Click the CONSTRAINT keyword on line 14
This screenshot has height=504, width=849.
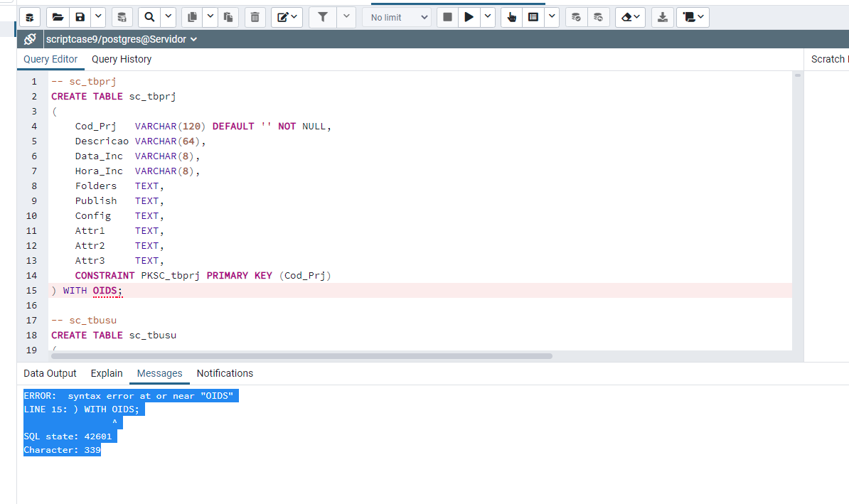[105, 276]
